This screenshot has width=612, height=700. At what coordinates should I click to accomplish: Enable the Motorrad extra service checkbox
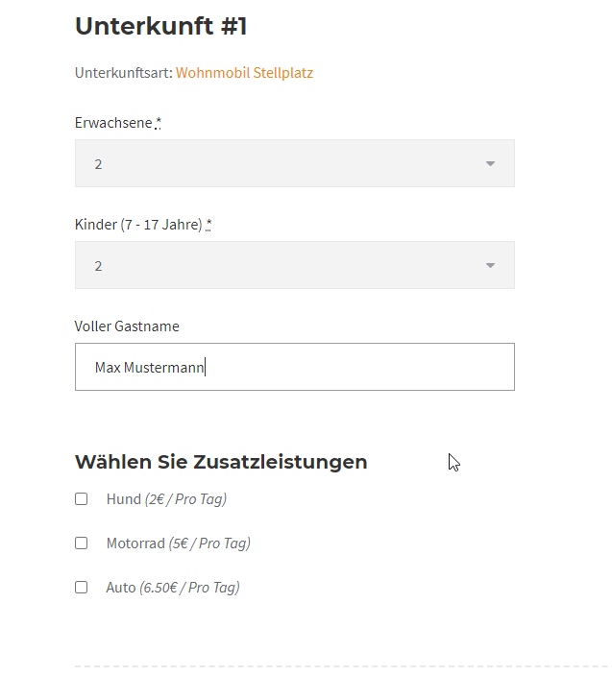[x=82, y=543]
